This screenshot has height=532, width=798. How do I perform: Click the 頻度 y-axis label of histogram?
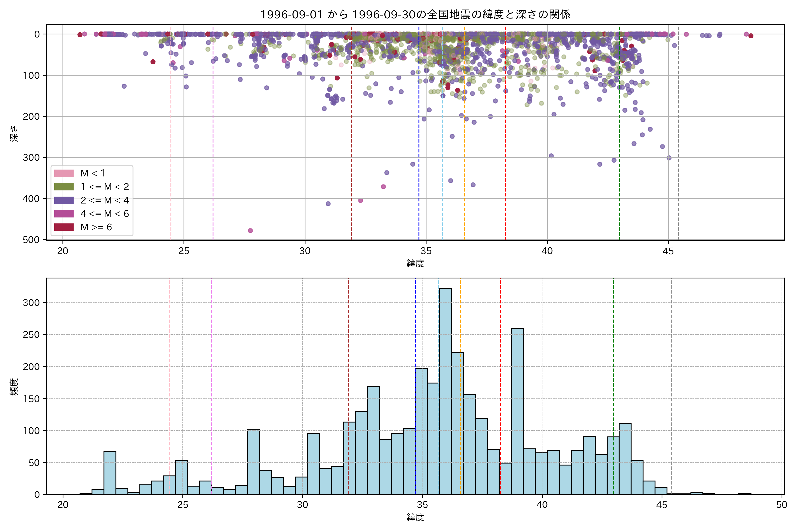(x=14, y=387)
